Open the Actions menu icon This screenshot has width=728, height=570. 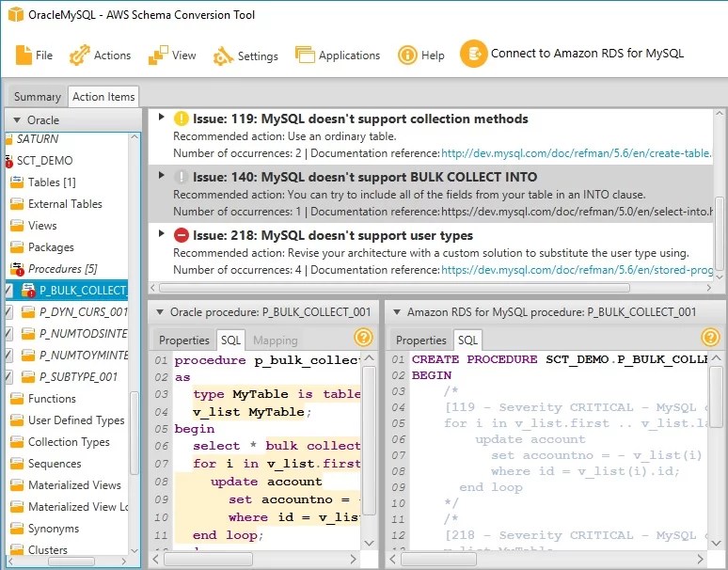click(79, 55)
